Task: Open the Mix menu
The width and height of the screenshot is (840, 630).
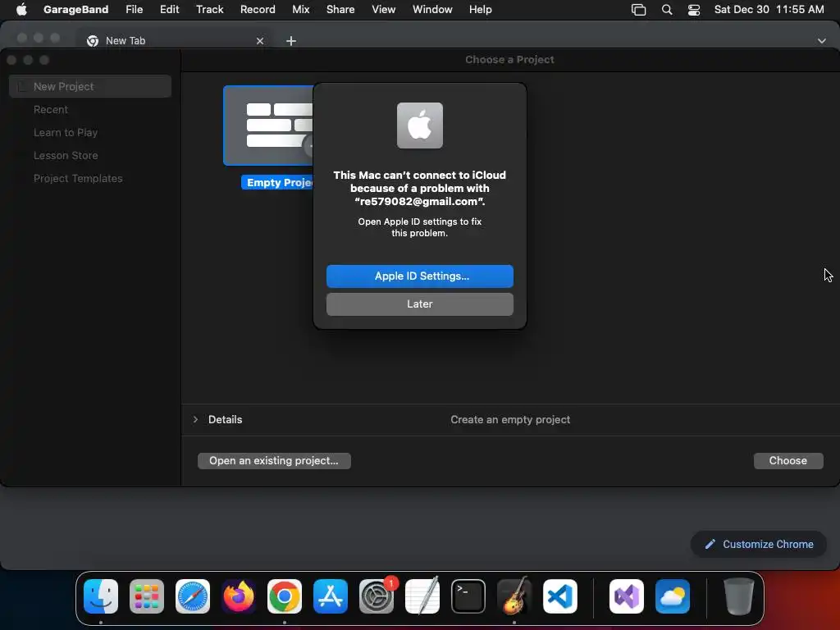Action: click(x=300, y=9)
